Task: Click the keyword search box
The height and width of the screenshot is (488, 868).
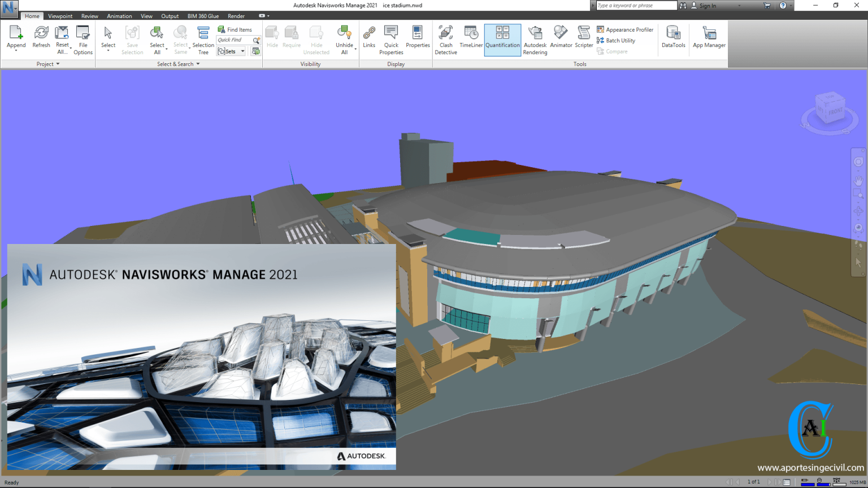Action: [x=636, y=6]
